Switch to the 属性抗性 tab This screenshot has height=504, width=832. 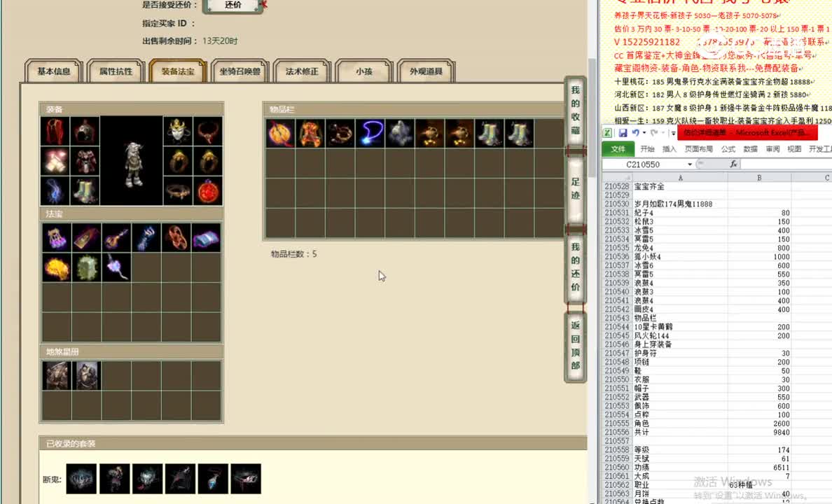point(116,71)
